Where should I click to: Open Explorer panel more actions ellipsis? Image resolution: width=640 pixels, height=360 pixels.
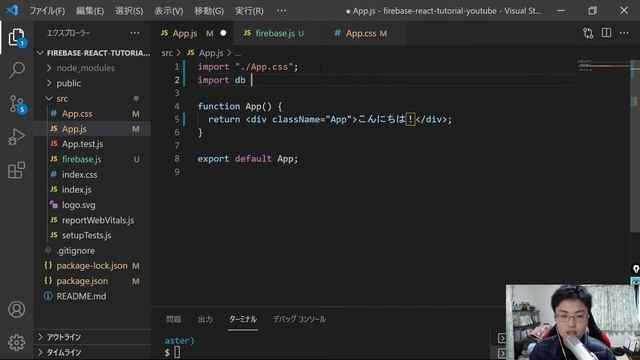point(135,33)
